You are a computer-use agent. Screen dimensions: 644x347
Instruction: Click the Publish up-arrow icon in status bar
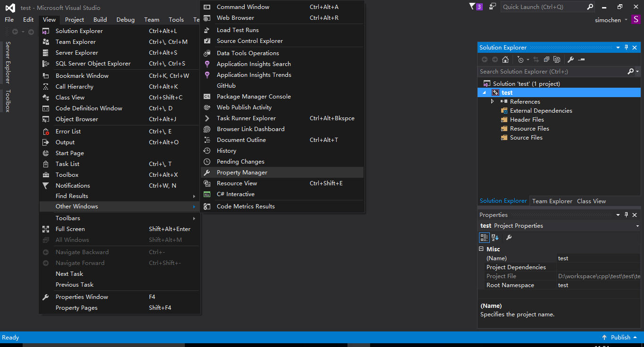point(604,338)
